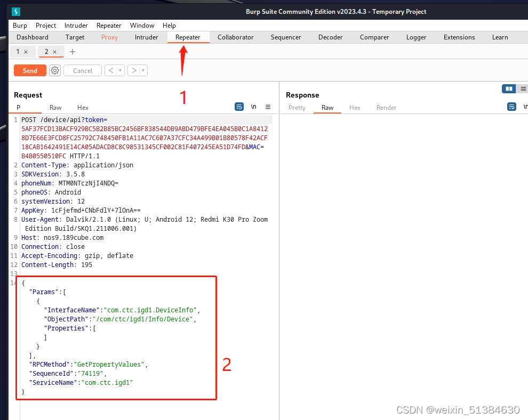The image size is (528, 420).
Task: Open the Help menu
Action: tap(169, 25)
